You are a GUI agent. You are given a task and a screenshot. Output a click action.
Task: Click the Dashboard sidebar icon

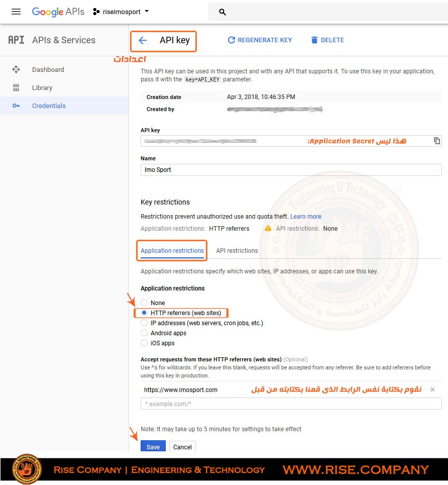[16, 69]
